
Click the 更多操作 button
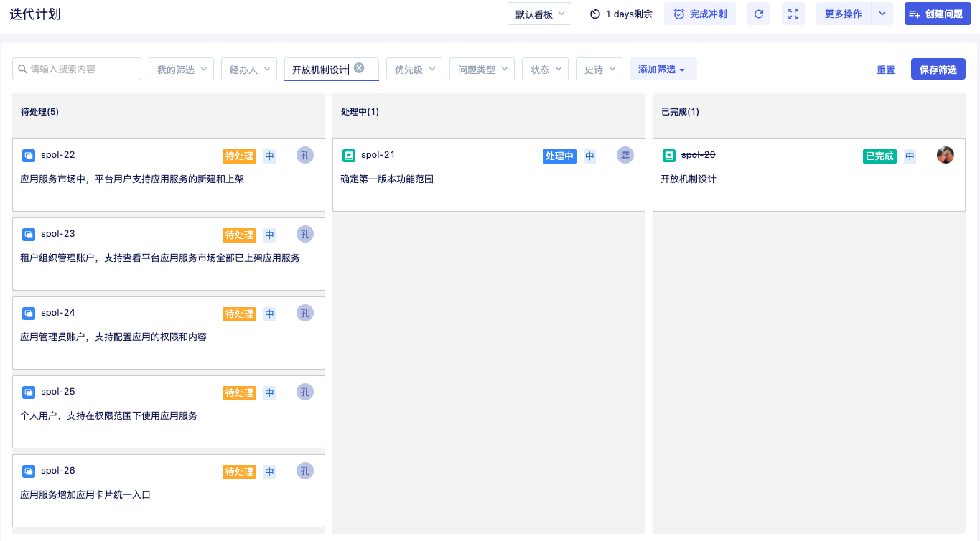pos(844,14)
